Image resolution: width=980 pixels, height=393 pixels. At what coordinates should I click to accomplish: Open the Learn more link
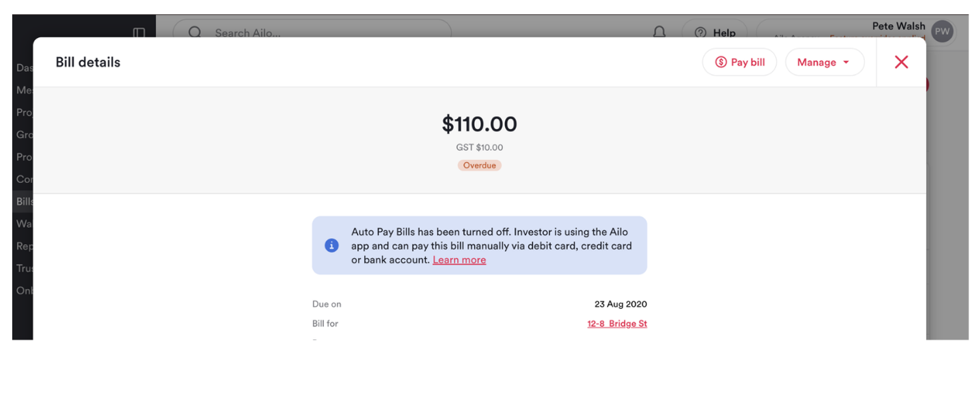tap(459, 260)
